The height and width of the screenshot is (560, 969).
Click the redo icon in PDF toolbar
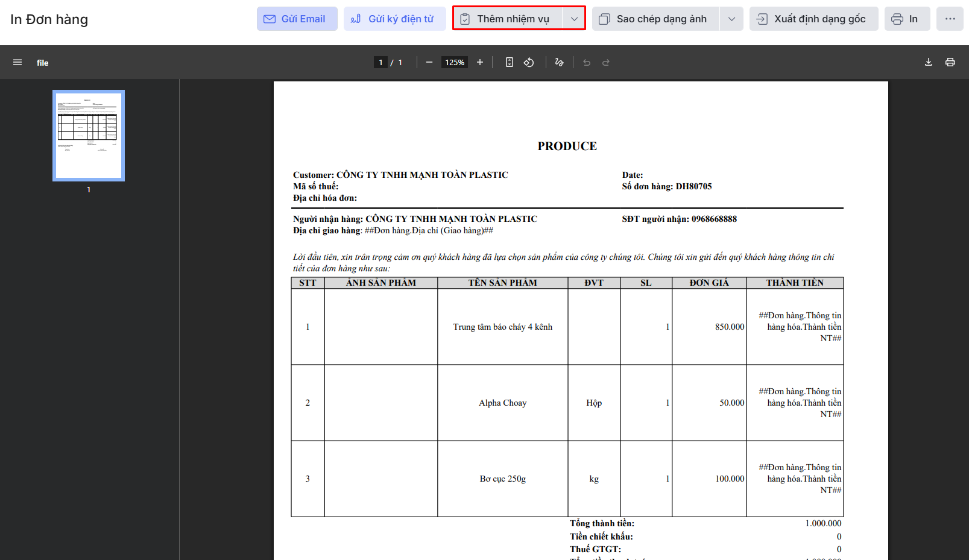pyautogui.click(x=606, y=62)
